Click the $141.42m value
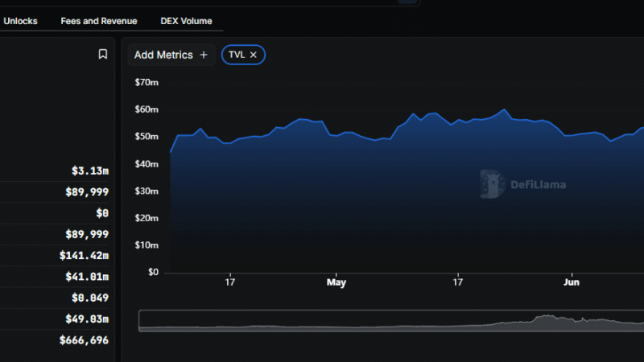Image resolution: width=644 pixels, height=362 pixels. pos(84,255)
